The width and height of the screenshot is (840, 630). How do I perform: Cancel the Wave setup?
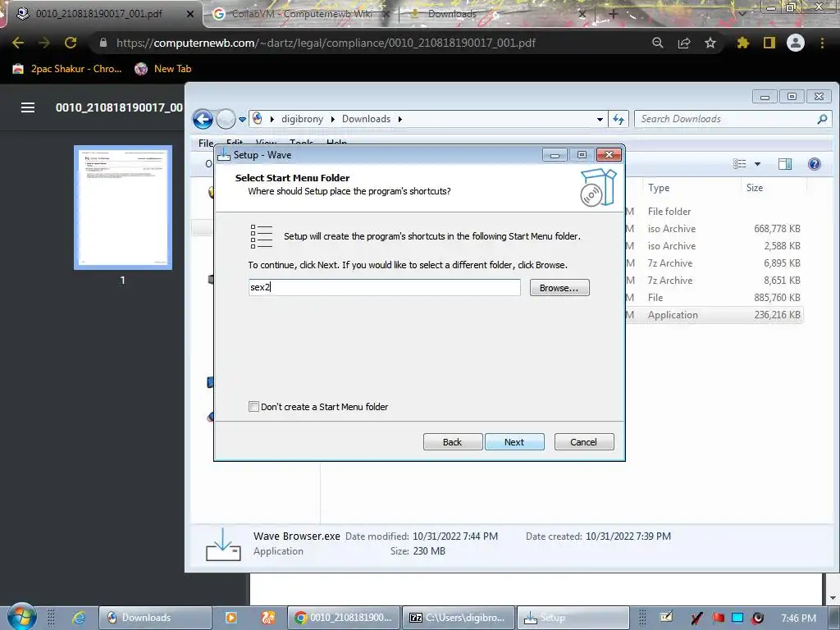(x=584, y=442)
